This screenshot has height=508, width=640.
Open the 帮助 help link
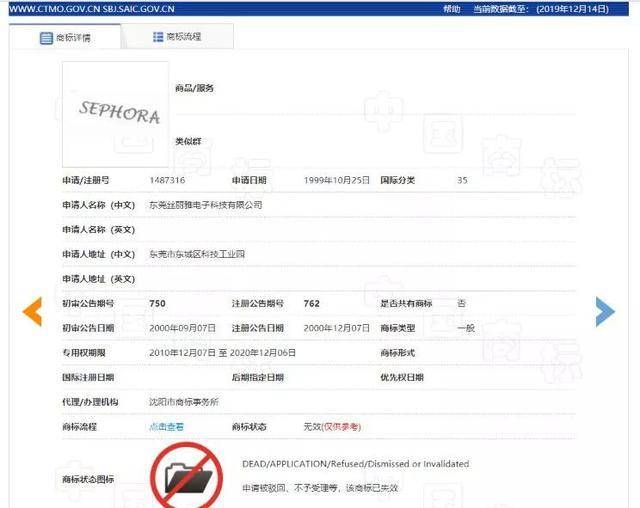452,8
